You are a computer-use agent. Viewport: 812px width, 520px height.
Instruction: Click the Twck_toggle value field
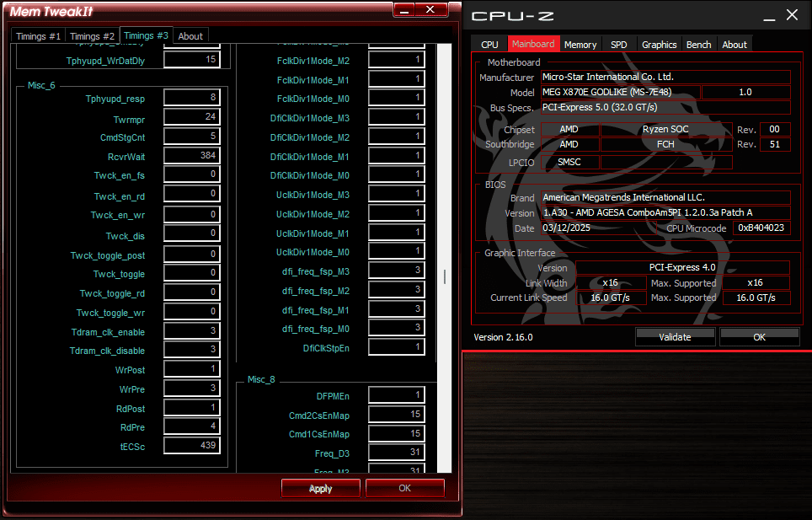click(191, 273)
